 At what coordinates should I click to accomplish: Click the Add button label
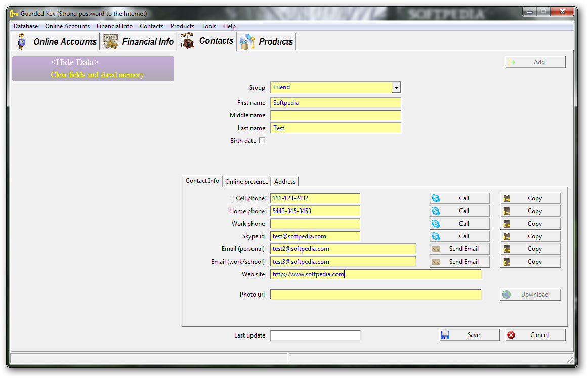click(x=539, y=62)
